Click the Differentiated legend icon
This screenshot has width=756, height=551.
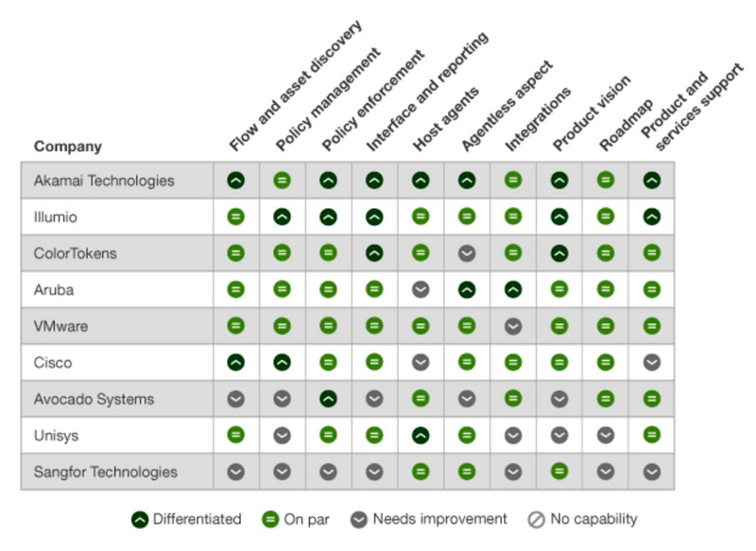point(140,519)
